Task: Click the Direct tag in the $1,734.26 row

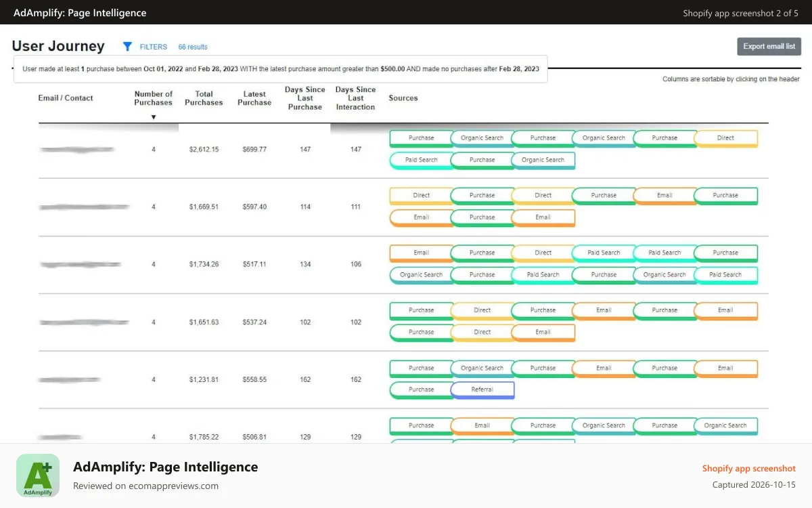Action: tap(543, 253)
